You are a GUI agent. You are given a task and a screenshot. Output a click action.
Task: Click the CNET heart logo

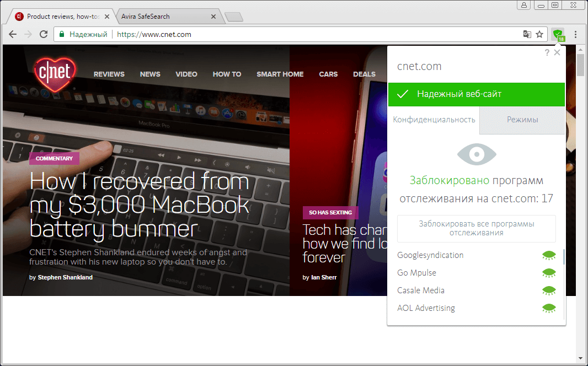point(55,74)
